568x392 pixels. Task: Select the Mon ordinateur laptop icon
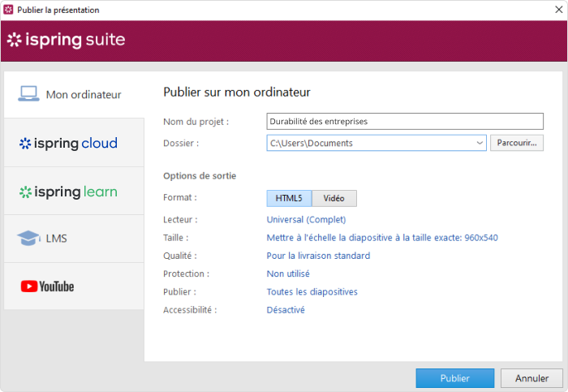(x=28, y=94)
